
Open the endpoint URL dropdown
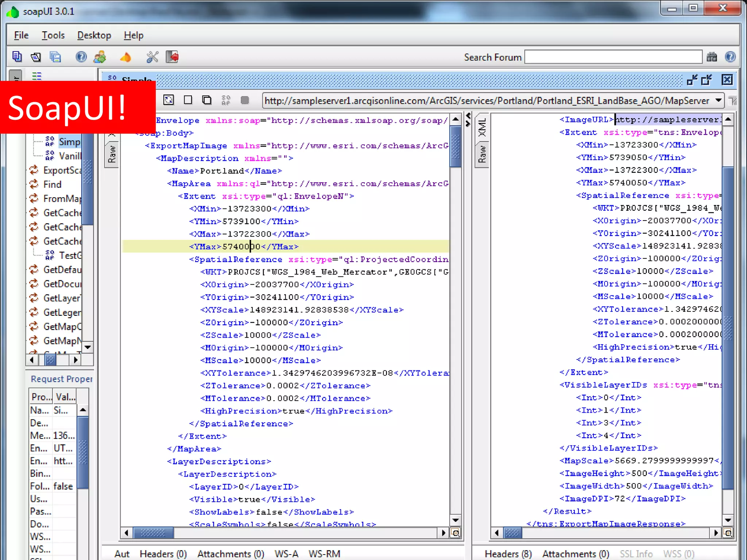click(719, 100)
